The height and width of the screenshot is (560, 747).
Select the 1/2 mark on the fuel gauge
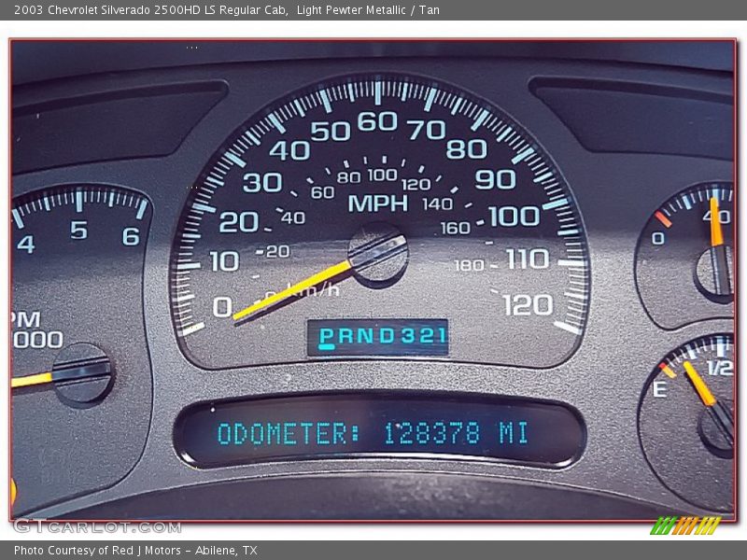720,368
